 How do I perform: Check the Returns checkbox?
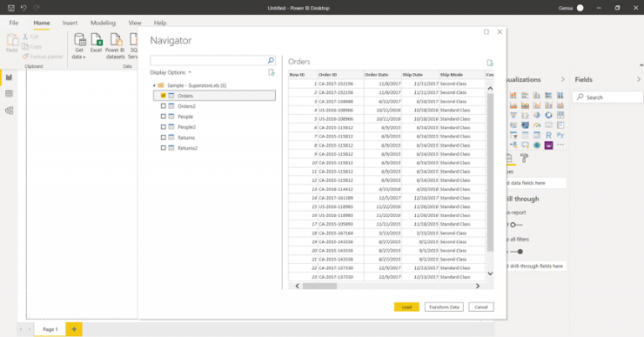pos(163,137)
